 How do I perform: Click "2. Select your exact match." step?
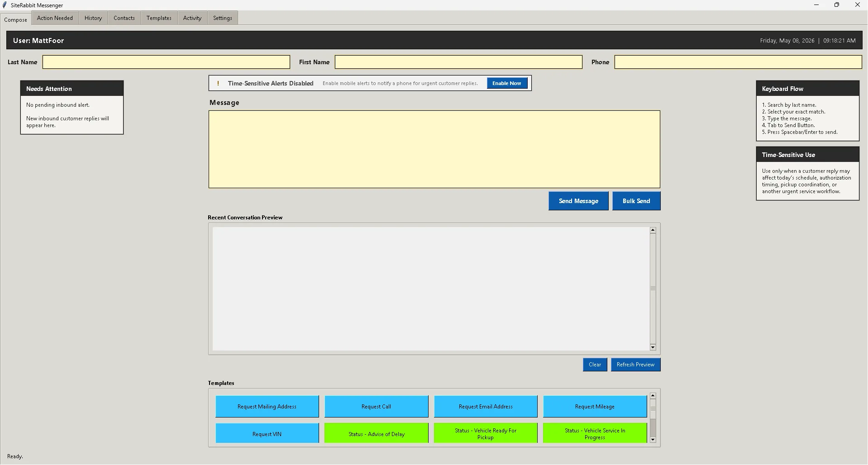point(794,112)
